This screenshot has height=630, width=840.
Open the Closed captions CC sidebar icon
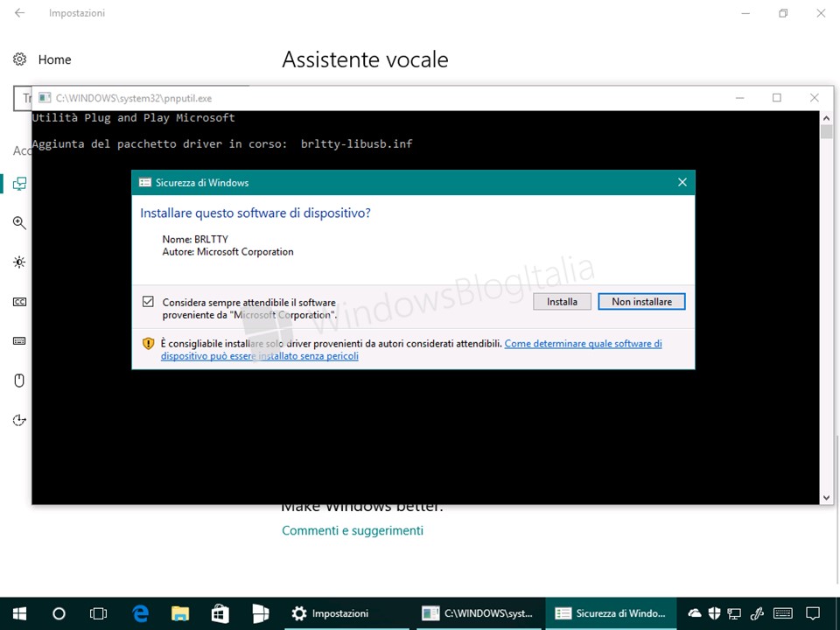19,302
